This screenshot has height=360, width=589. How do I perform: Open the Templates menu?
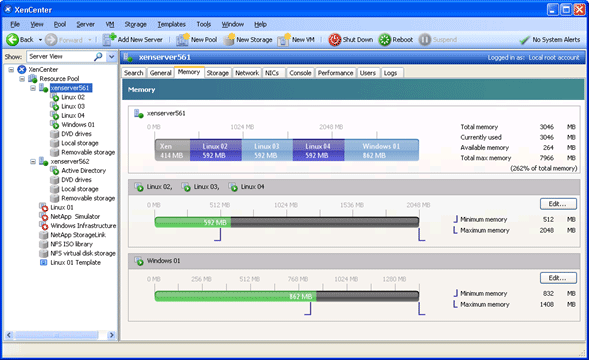point(171,24)
